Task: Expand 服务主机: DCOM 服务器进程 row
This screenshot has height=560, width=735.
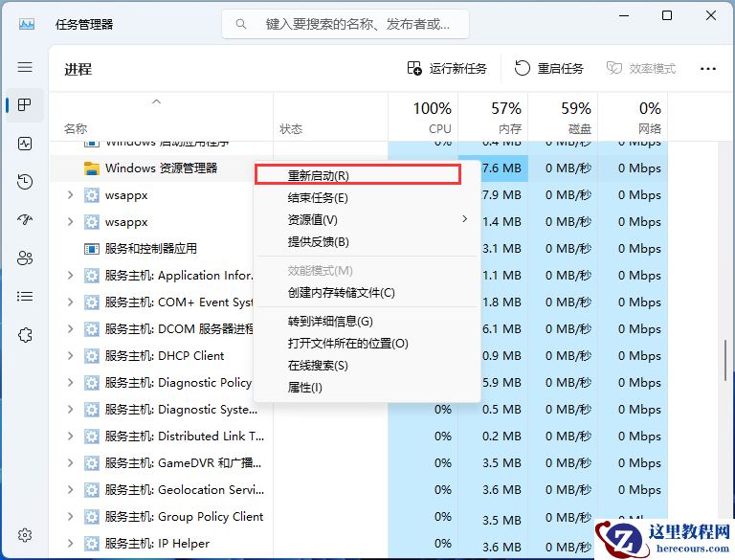Action: tap(70, 328)
